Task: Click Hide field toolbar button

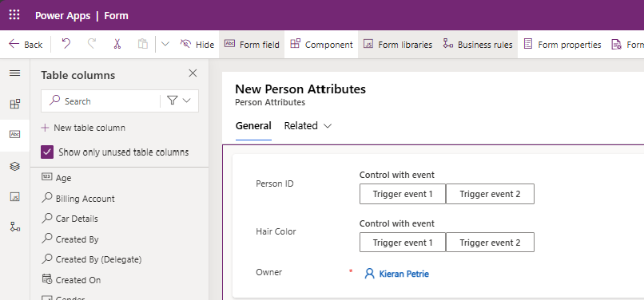Action: coord(197,45)
